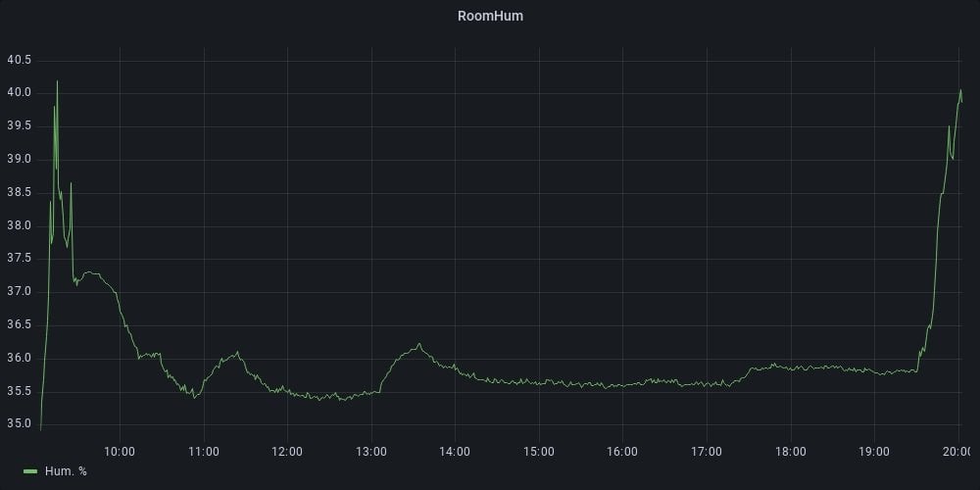Select the 12:00 time axis label

point(287,451)
